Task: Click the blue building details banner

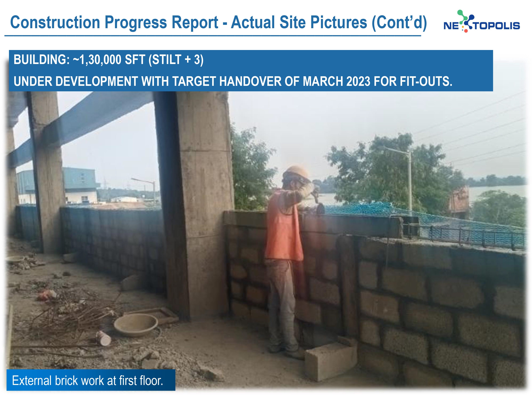Action: pyautogui.click(x=251, y=71)
